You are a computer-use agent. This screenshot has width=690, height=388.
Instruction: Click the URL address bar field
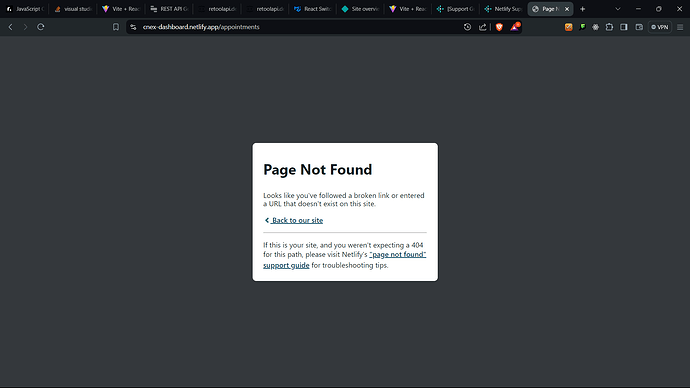click(299, 27)
